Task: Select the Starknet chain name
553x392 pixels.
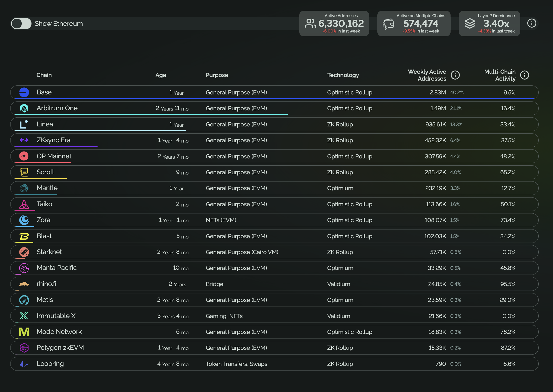Action: (49, 252)
